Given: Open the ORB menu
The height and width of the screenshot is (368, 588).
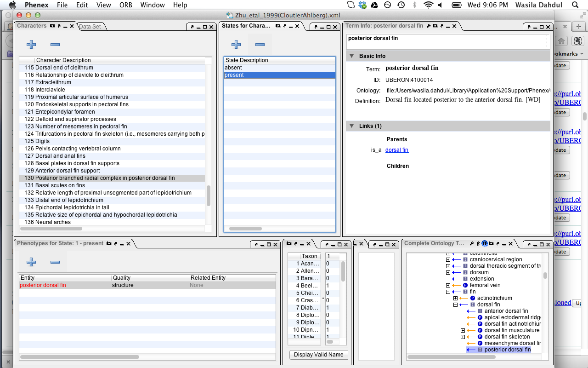Looking at the screenshot, I should click(126, 5).
